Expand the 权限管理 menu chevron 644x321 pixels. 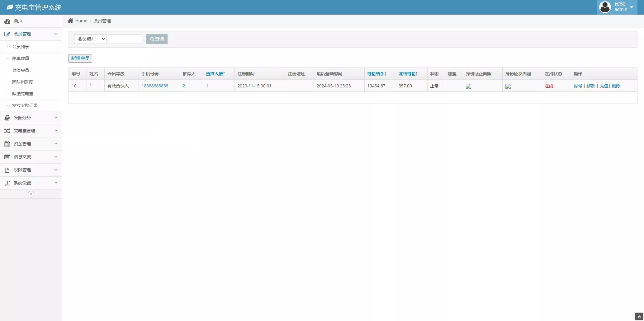pos(56,170)
